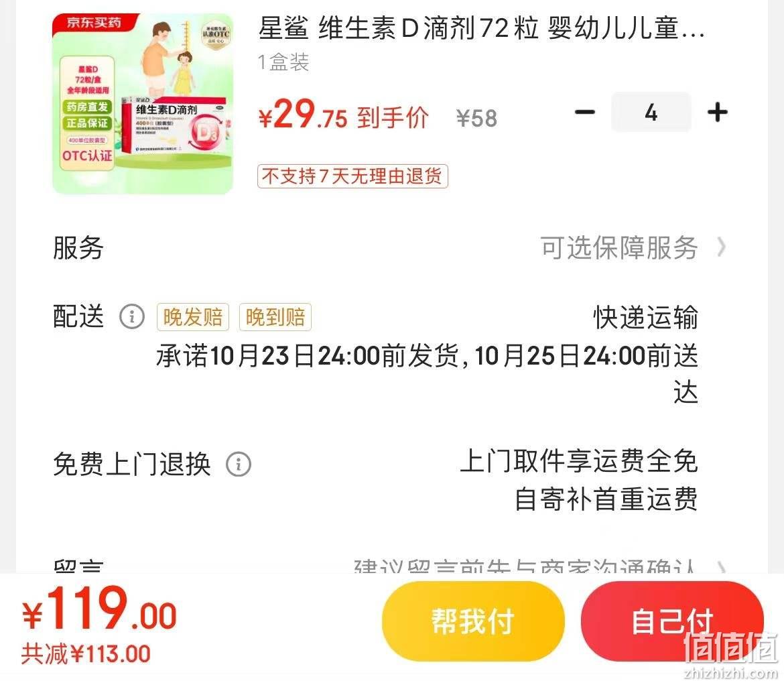784x685 pixels.
Task: Decrease quantity with the minus icon
Action: coord(584,112)
